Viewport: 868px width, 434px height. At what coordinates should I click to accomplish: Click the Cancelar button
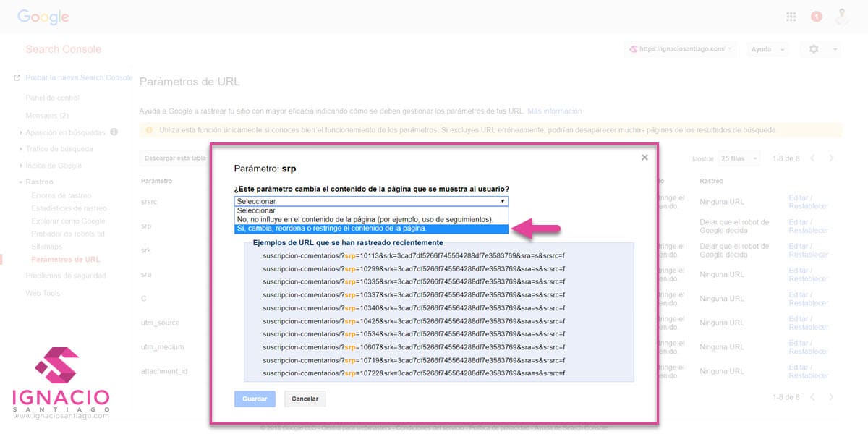[x=305, y=399]
